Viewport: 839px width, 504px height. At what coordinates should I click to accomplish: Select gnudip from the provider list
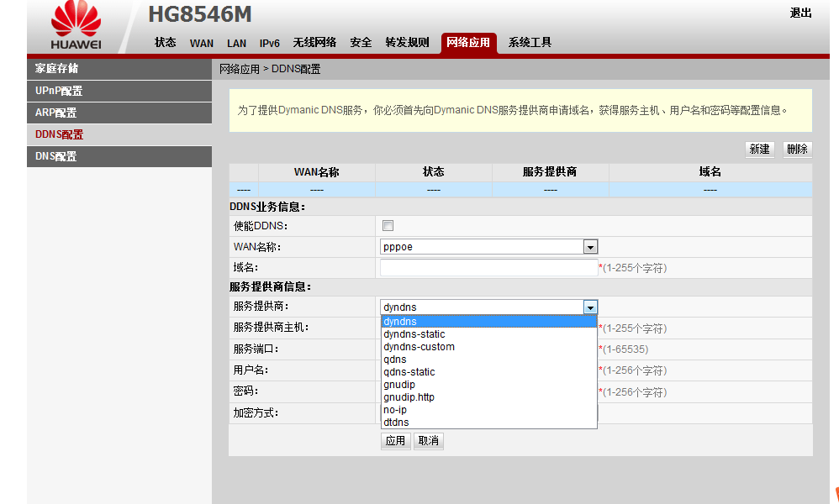pos(489,385)
